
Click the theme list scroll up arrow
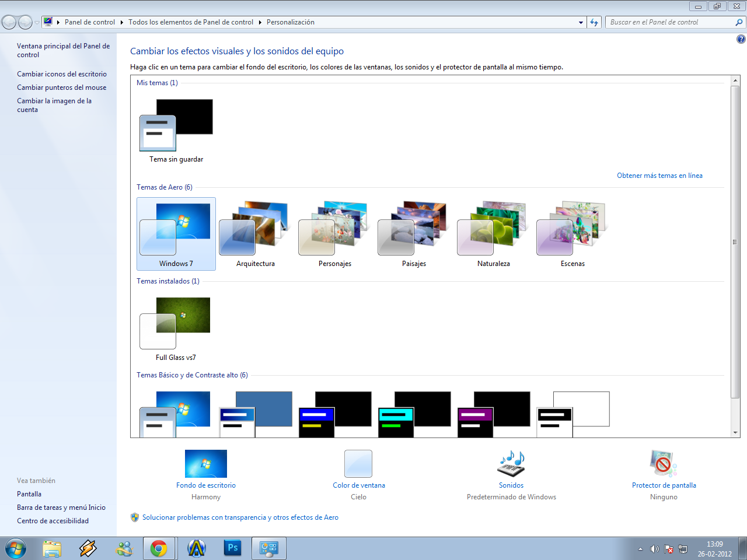click(735, 80)
